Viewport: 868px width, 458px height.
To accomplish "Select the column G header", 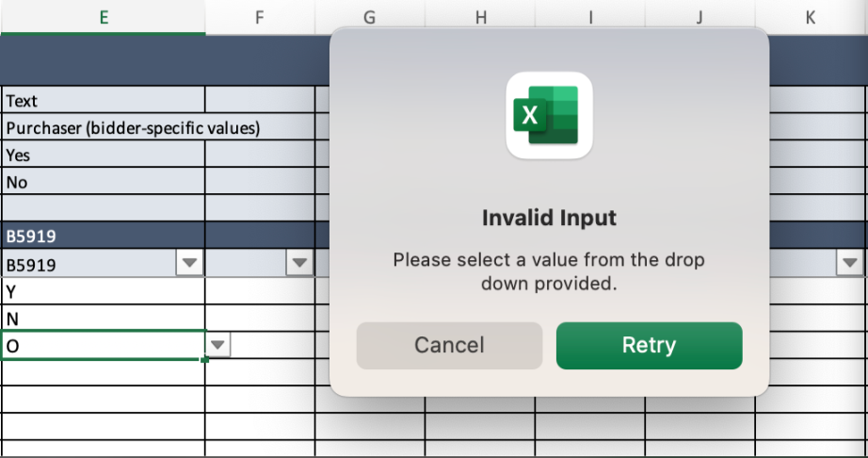I will 370,17.
